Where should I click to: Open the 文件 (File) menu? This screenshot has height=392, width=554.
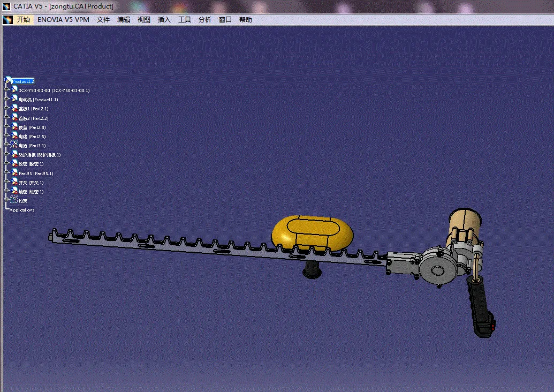point(103,20)
